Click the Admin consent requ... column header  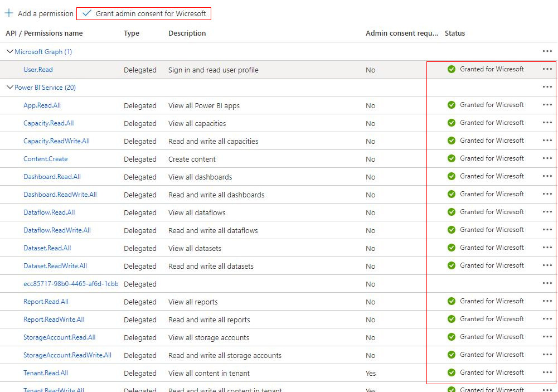(402, 33)
